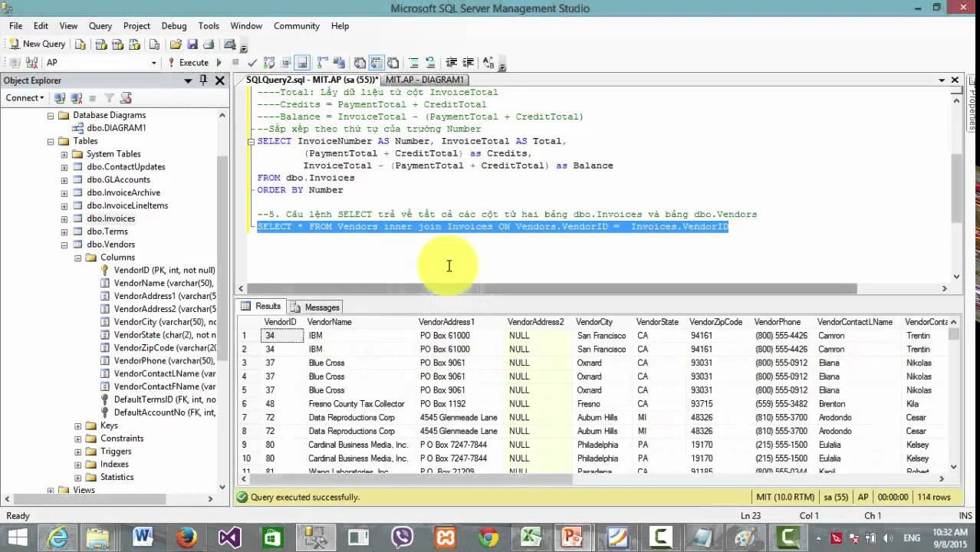
Task: Expand the Indexes folder node
Action: tap(78, 464)
